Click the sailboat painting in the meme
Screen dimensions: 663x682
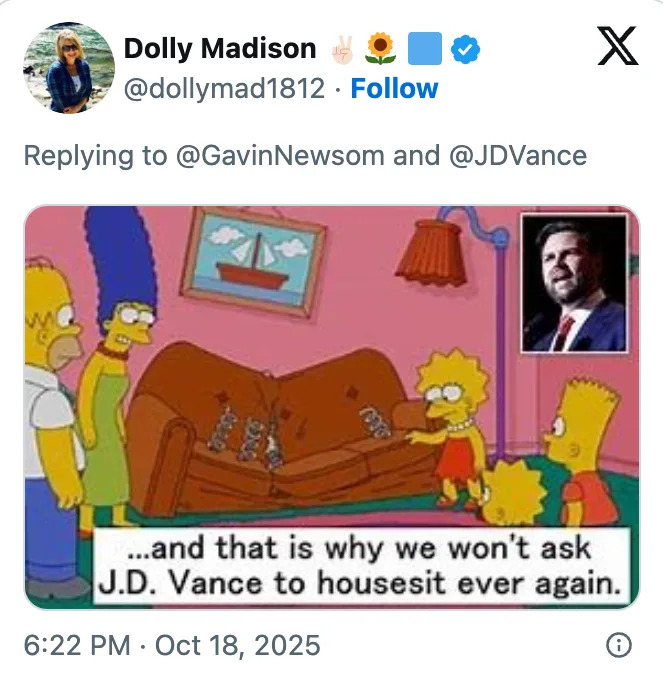254,261
